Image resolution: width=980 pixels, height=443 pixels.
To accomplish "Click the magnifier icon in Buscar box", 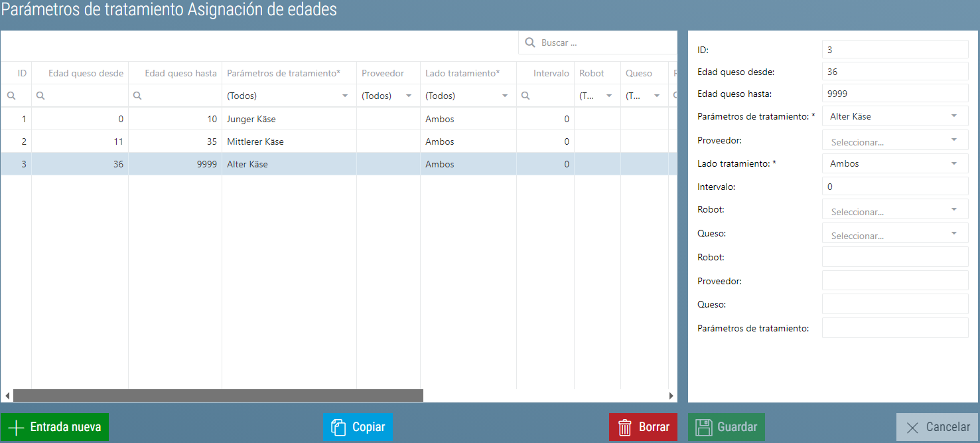I will click(x=530, y=43).
